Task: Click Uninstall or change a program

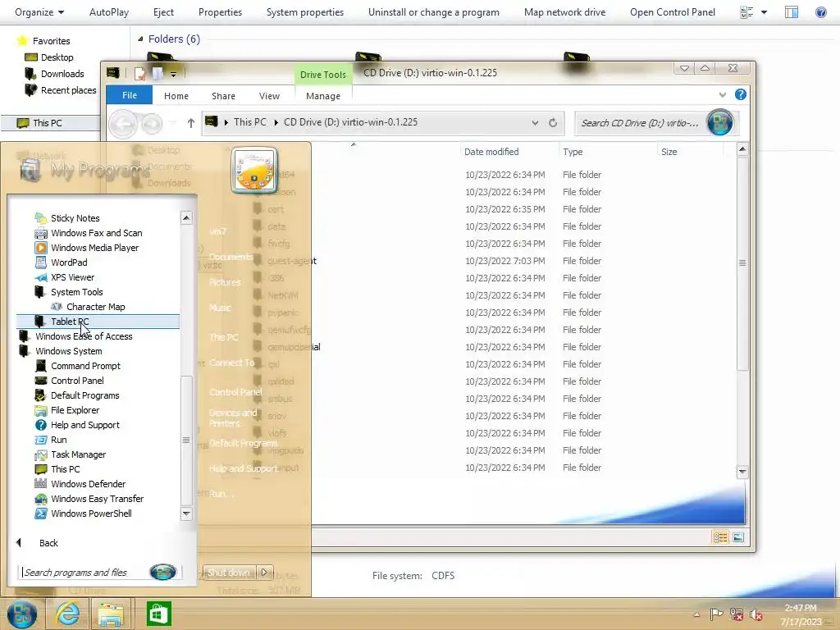Action: coord(433,12)
